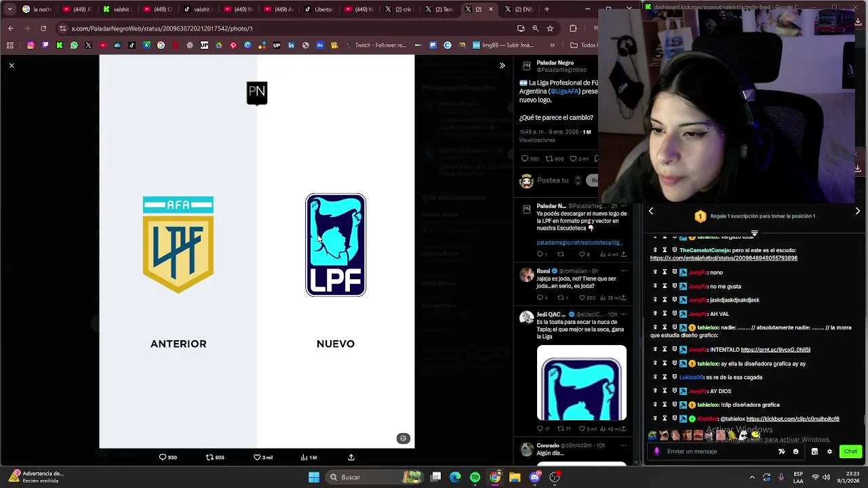Open the YouTube bookmark icon

point(103,45)
